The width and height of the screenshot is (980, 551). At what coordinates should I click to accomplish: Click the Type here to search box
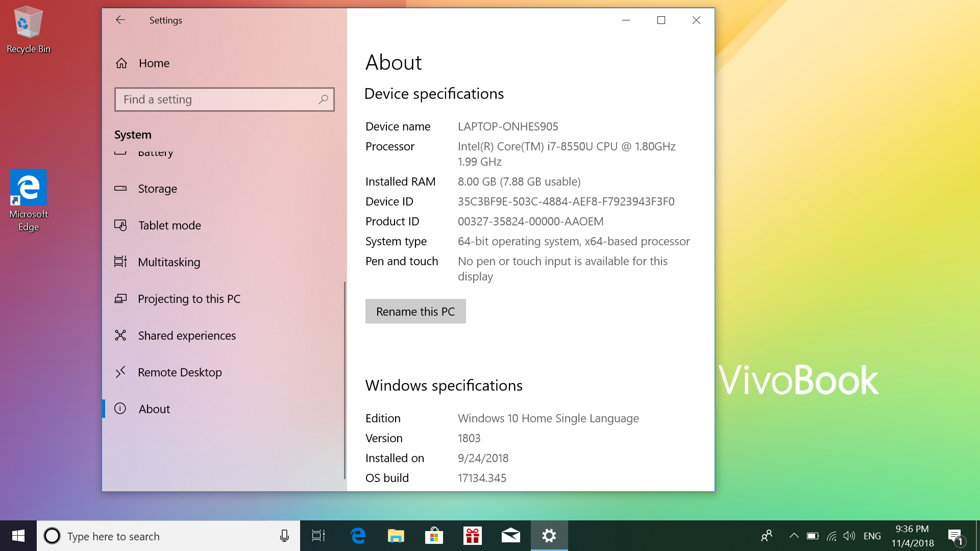tap(168, 536)
